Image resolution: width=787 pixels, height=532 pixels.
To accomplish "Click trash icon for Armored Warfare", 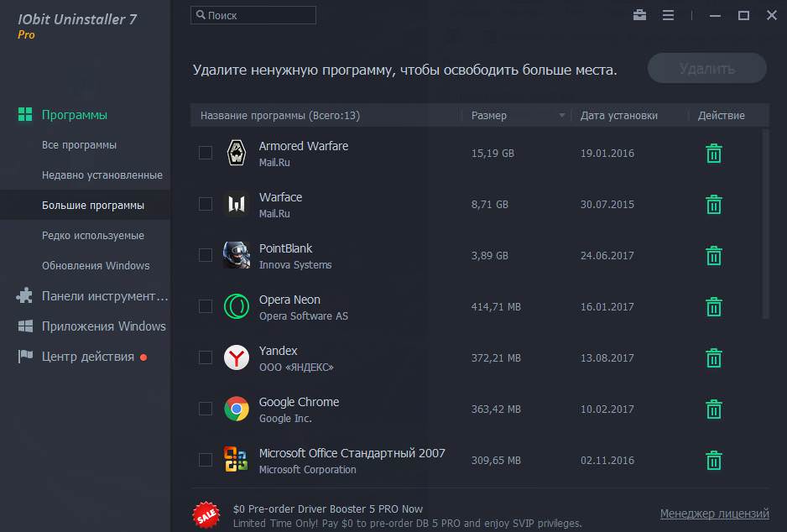I will click(x=714, y=154).
